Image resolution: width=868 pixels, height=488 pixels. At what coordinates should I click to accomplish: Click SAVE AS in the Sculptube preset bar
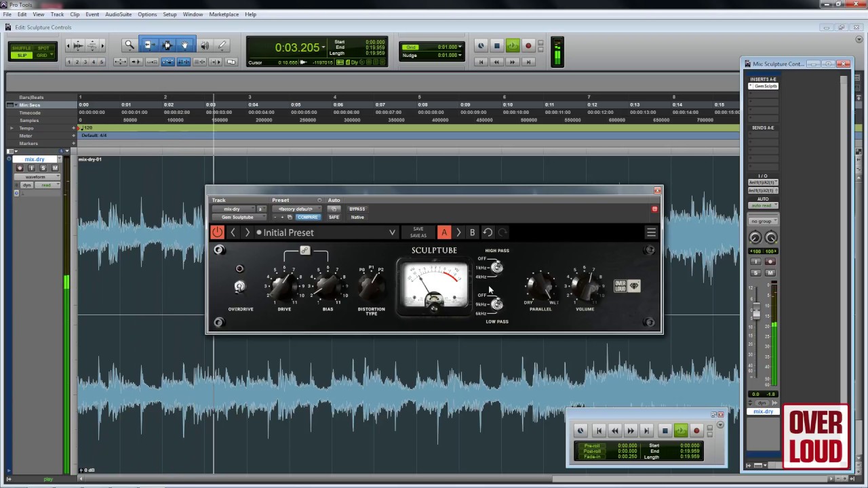pyautogui.click(x=418, y=236)
